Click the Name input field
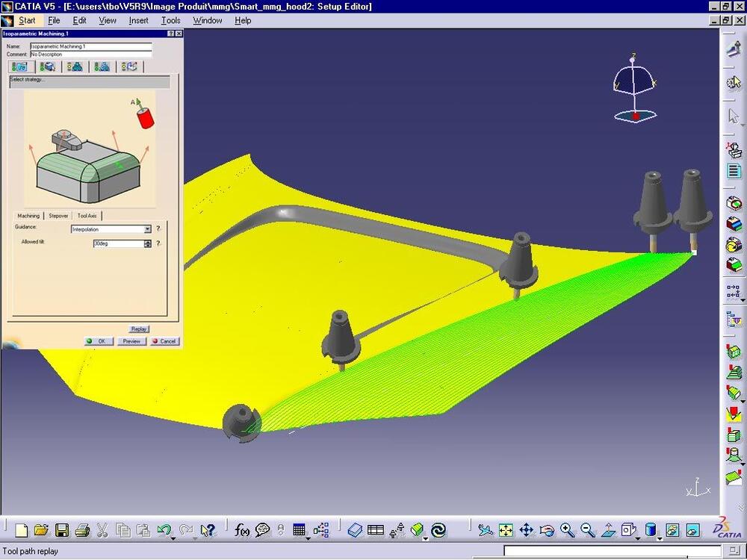 point(91,46)
